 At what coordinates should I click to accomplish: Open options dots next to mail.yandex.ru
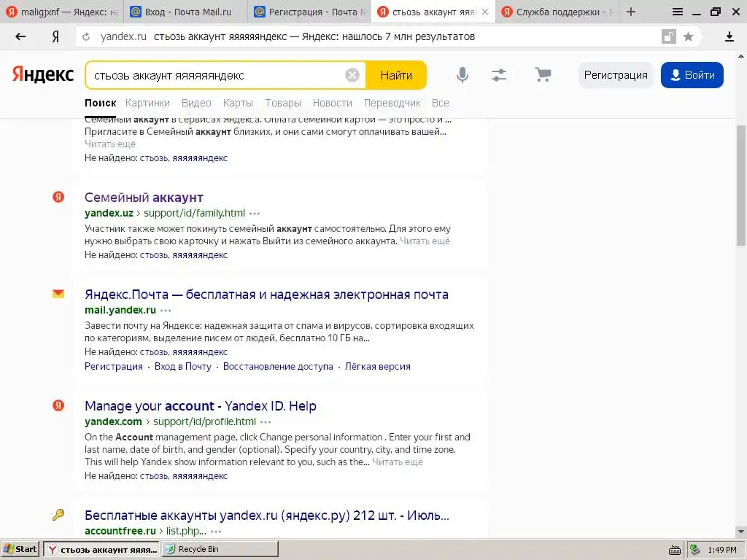click(x=166, y=311)
